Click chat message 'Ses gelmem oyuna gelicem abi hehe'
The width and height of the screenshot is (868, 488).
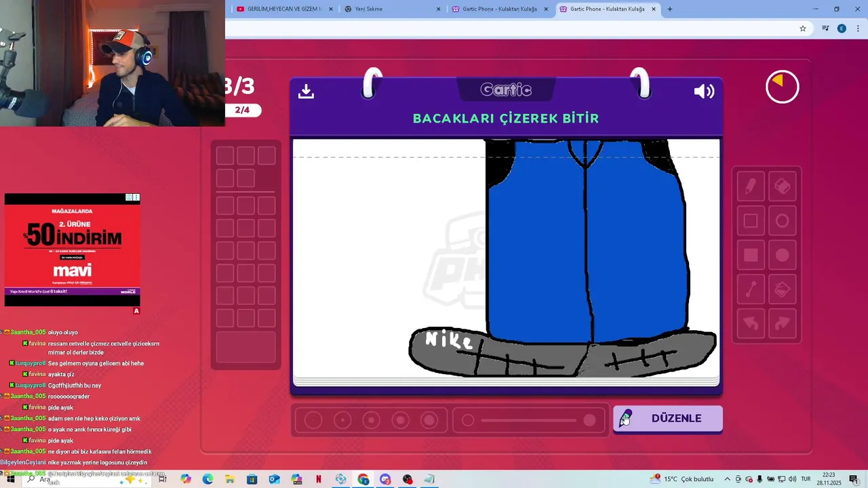(x=96, y=363)
